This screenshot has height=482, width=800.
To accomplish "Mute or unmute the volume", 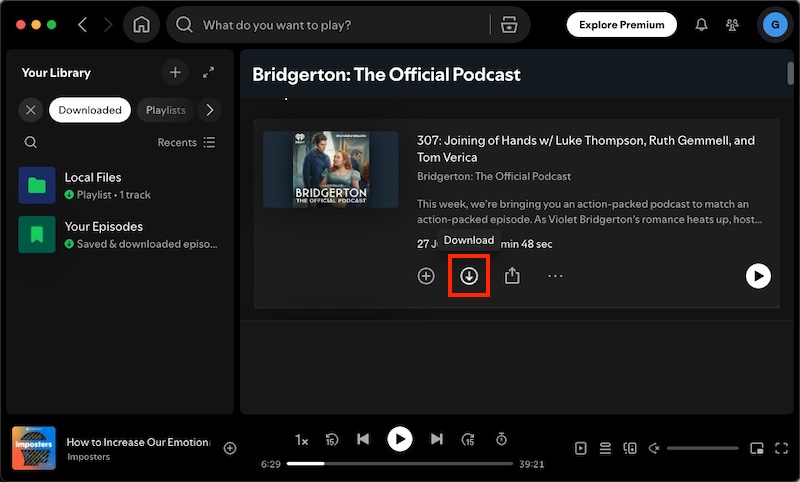I will pos(654,448).
